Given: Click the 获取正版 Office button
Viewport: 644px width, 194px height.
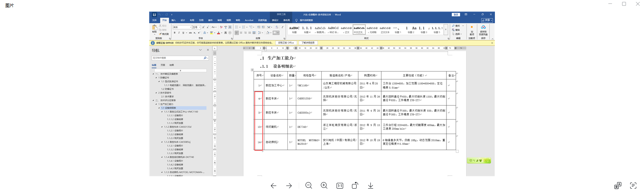Looking at the screenshot, I should [286, 43].
